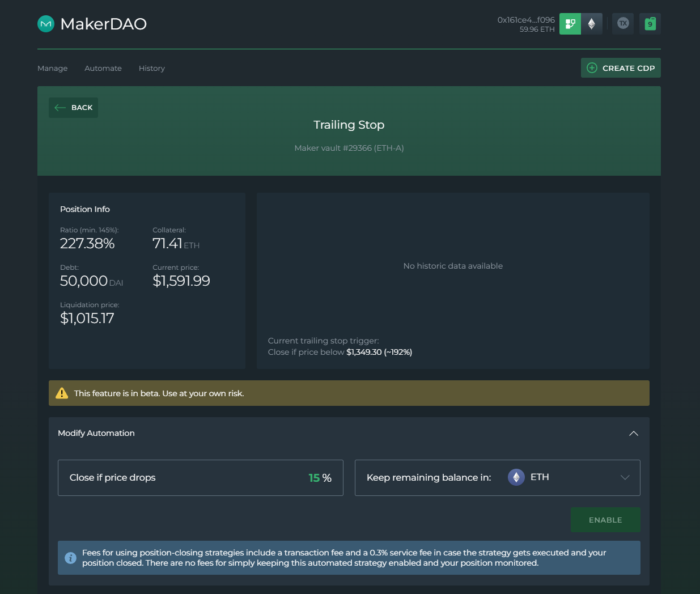Image resolution: width=700 pixels, height=594 pixels.
Task: Go to the History tab
Action: pyautogui.click(x=152, y=69)
